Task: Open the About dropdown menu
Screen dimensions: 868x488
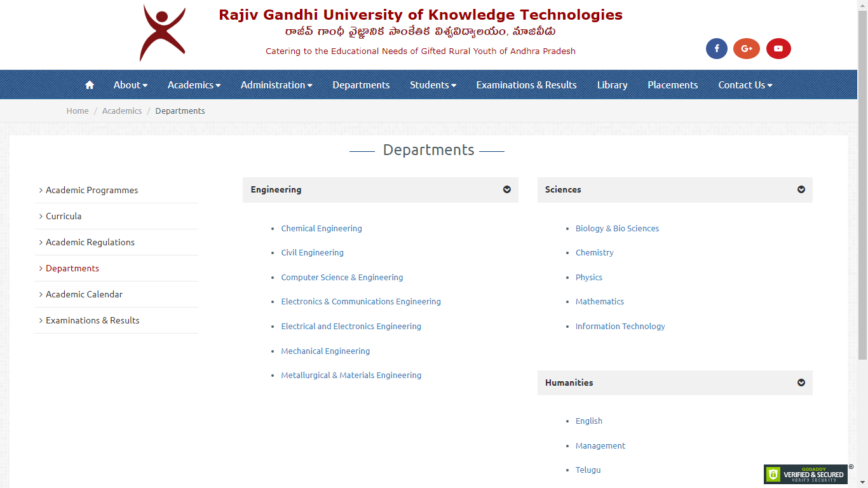Action: (130, 85)
